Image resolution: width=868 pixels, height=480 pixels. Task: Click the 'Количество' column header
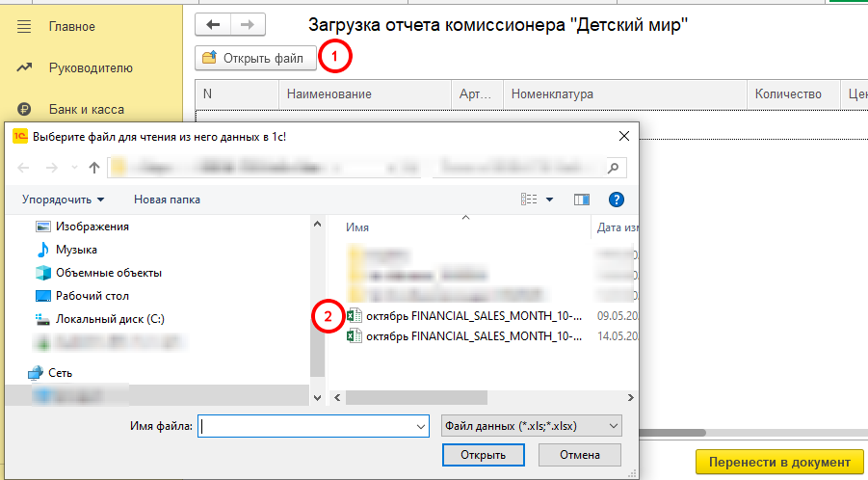793,94
